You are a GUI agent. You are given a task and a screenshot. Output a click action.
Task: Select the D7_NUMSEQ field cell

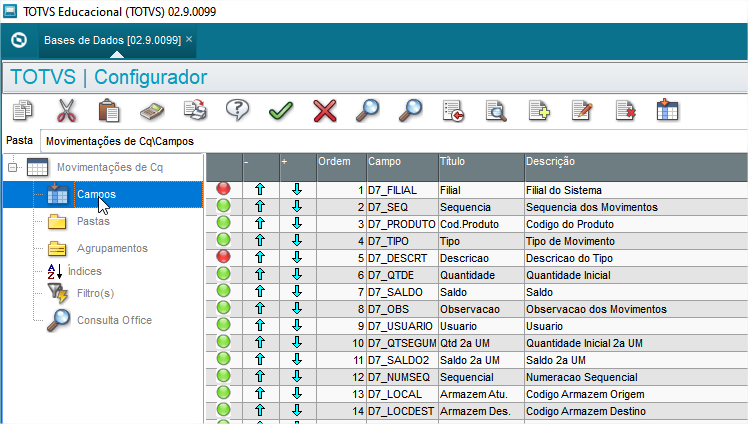402,377
